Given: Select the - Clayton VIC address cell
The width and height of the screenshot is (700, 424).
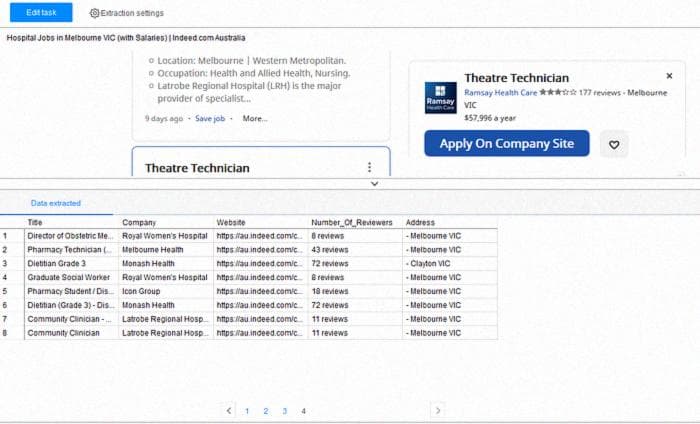Looking at the screenshot, I should click(450, 264).
